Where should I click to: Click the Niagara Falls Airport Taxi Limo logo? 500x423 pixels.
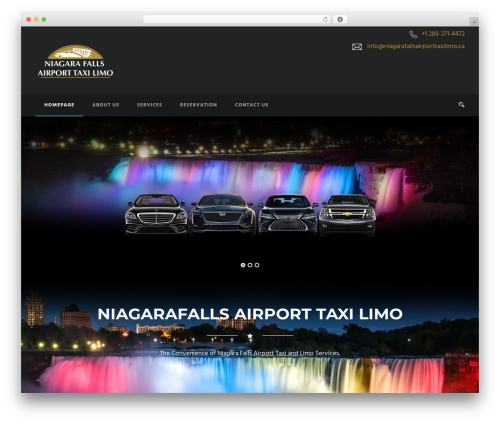75,62
